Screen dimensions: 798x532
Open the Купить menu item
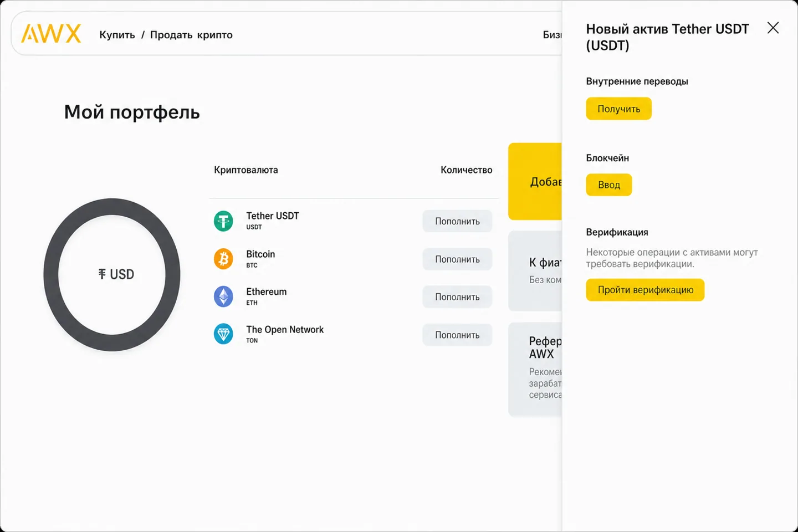(117, 35)
